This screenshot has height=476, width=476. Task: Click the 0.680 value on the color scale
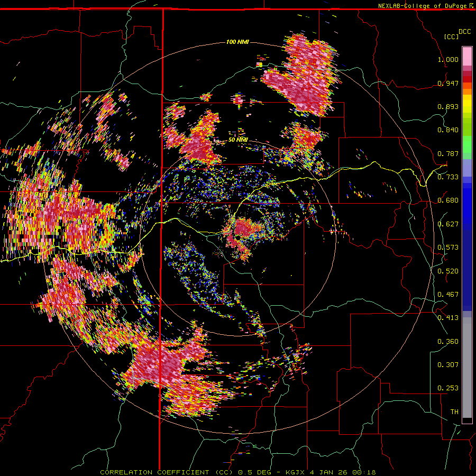(x=448, y=200)
